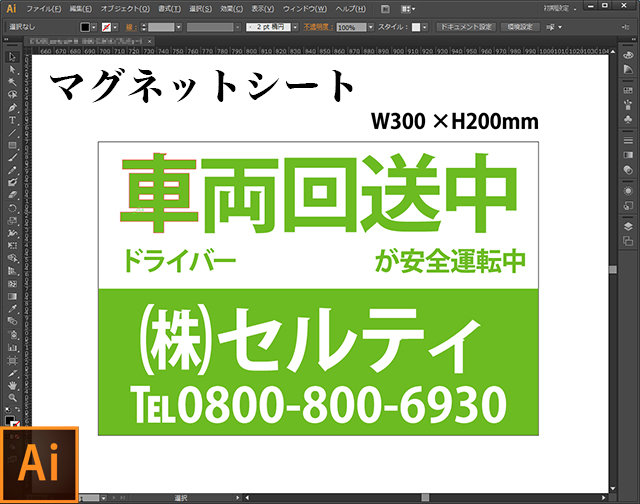Open the ファイル(F) menu
This screenshot has height=504, width=640.
44,9
